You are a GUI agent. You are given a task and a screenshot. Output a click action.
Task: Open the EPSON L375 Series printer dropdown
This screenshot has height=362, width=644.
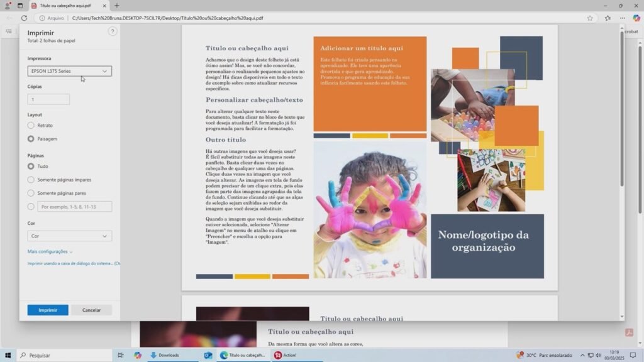pos(69,71)
